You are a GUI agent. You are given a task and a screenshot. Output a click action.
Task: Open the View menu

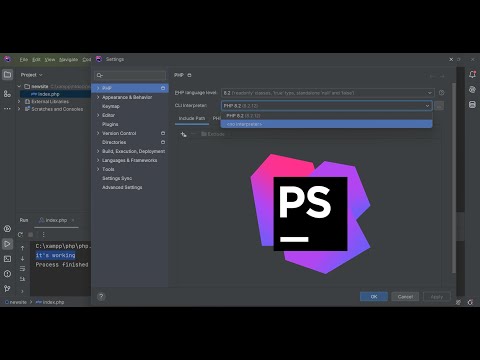click(50, 59)
